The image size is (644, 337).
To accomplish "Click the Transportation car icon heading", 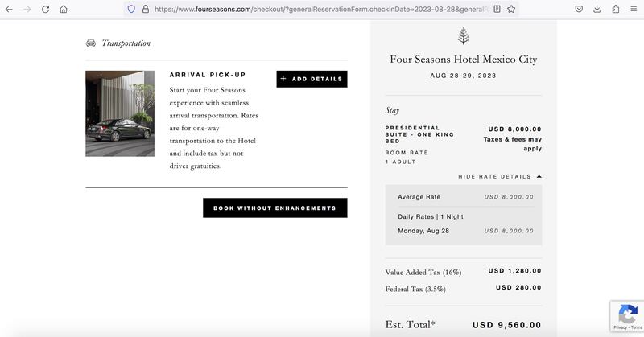I will pyautogui.click(x=91, y=43).
